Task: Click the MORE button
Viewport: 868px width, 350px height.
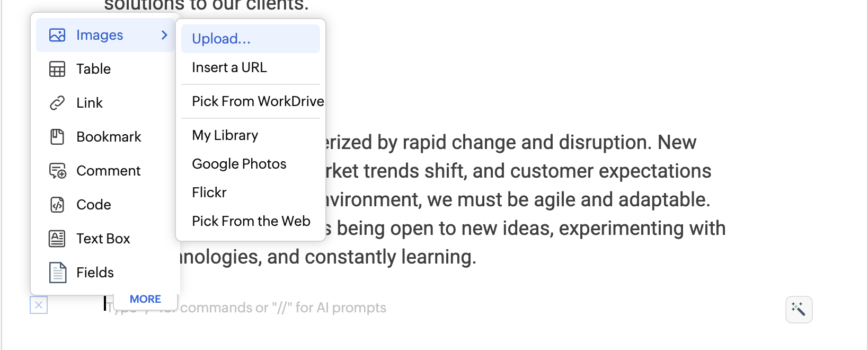Action: (145, 299)
